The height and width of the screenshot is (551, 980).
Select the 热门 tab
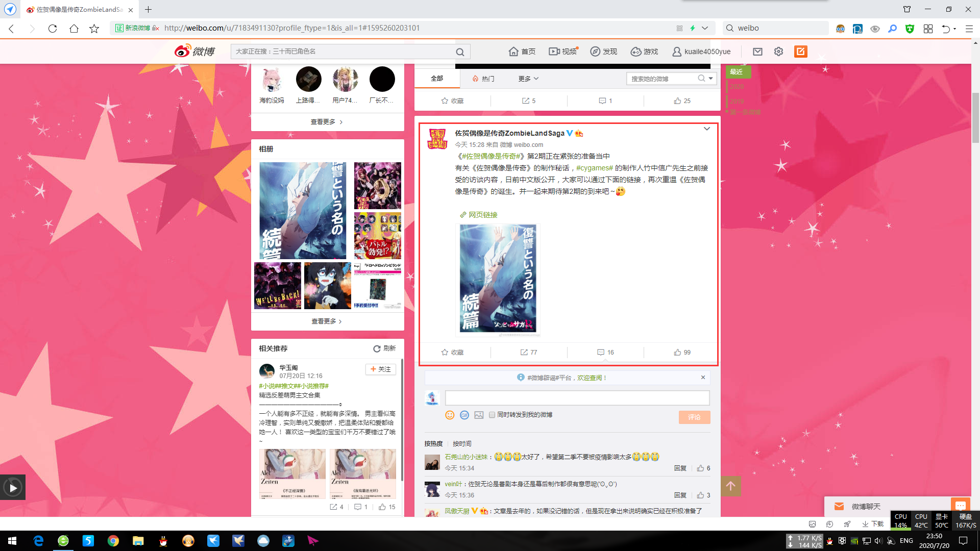(x=483, y=79)
